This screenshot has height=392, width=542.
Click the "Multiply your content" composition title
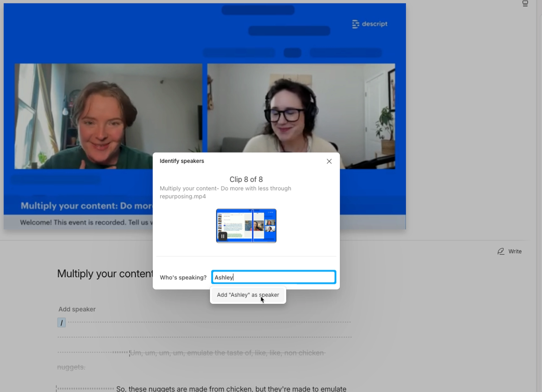pyautogui.click(x=105, y=274)
